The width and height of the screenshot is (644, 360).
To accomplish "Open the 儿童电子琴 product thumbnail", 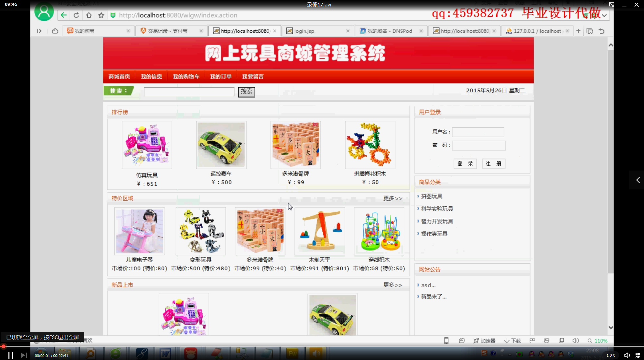I will point(139,231).
